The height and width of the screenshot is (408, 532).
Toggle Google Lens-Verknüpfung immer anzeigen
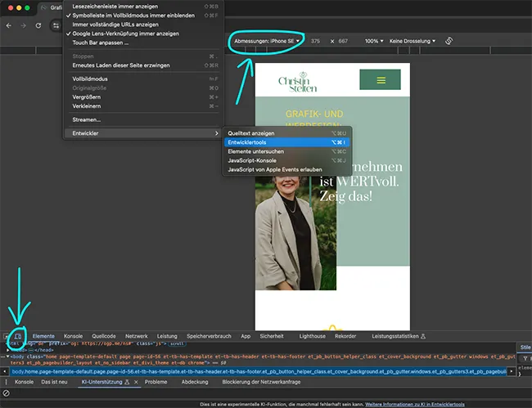(x=125, y=34)
